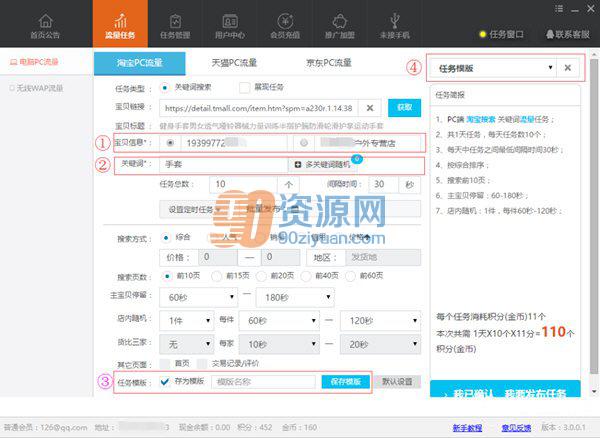Screen dimensions: 600x438
Task: Contact support via the 联系客服 icon
Action: click(x=550, y=34)
